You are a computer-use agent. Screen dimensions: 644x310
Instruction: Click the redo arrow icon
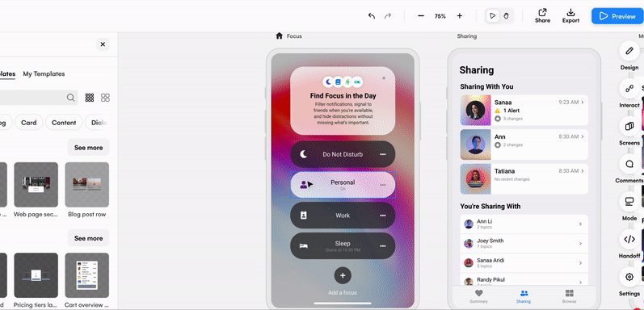(x=387, y=16)
